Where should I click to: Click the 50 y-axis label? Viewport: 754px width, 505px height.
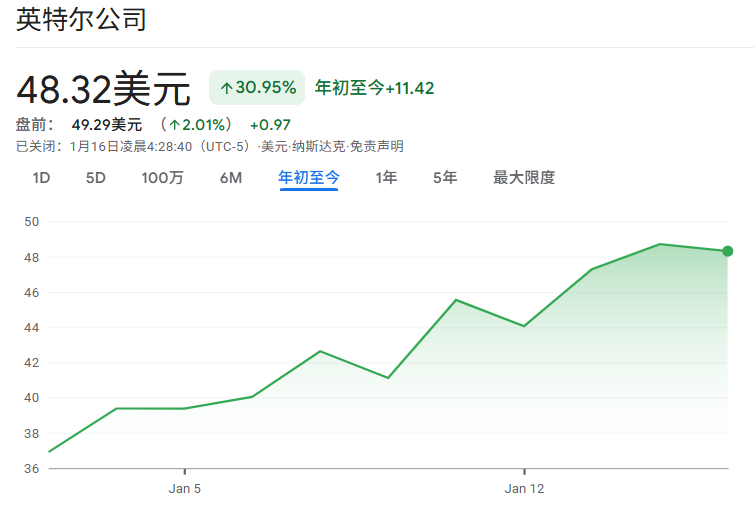click(x=32, y=222)
